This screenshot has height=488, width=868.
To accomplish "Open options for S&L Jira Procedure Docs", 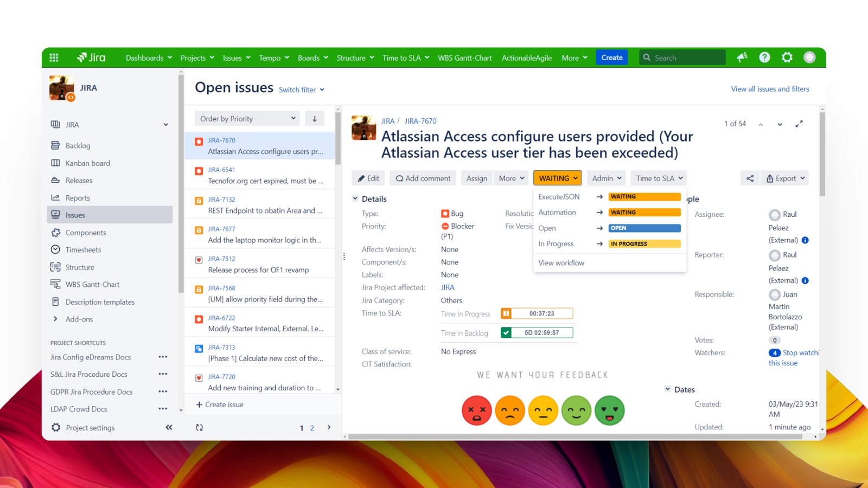I will pos(163,374).
